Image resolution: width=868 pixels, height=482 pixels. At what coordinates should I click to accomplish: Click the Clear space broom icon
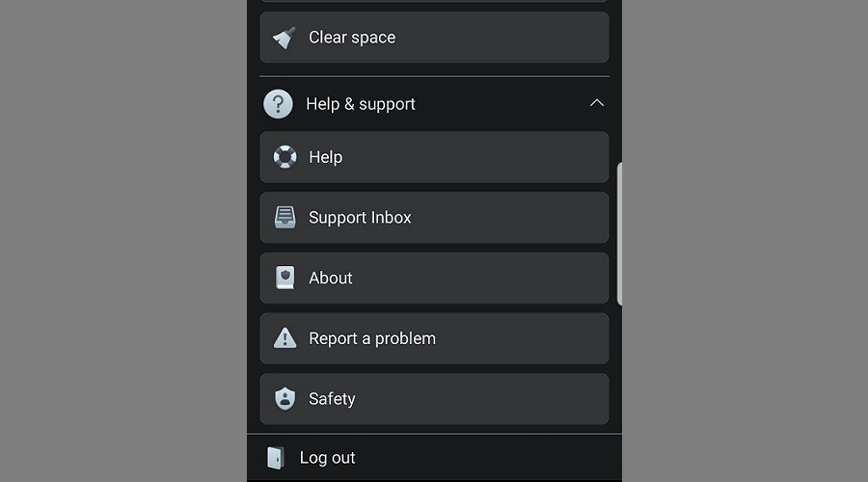[x=284, y=38]
